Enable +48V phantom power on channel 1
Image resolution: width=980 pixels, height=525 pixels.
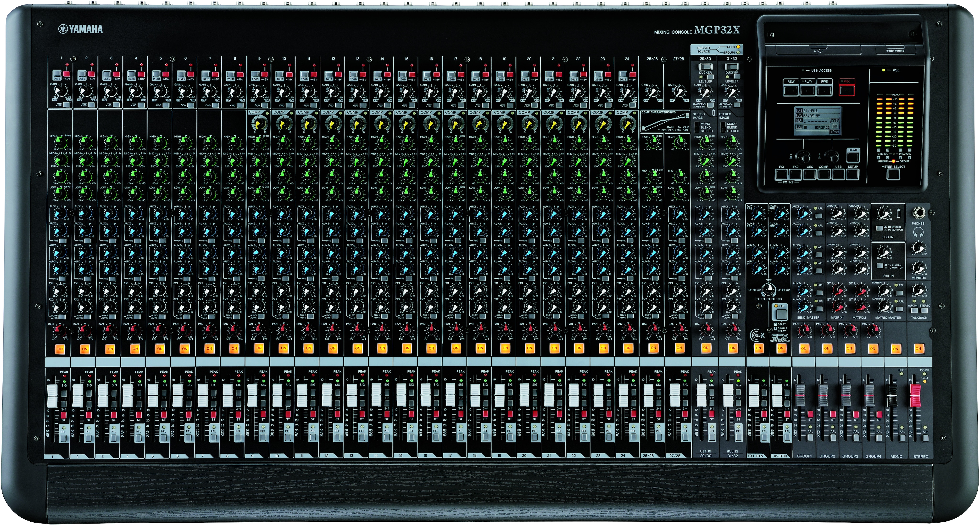67,74
